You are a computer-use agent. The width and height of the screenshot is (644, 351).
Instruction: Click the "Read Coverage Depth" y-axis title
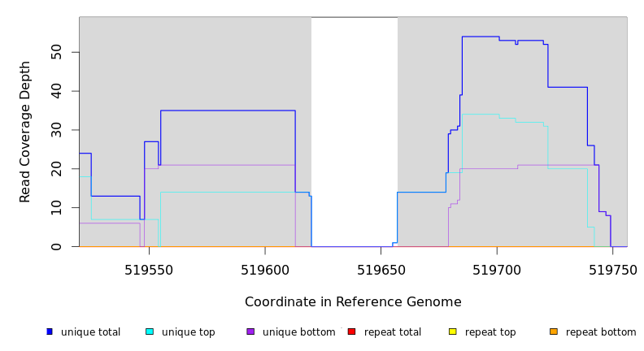(x=26, y=132)
